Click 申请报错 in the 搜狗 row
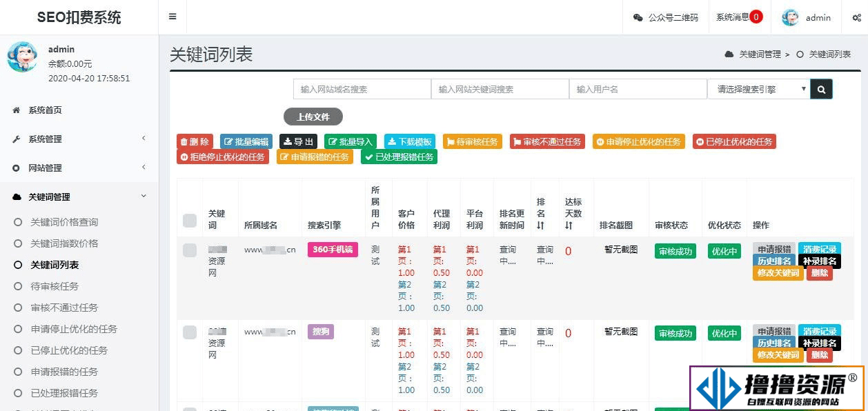The image size is (868, 411). coord(774,331)
